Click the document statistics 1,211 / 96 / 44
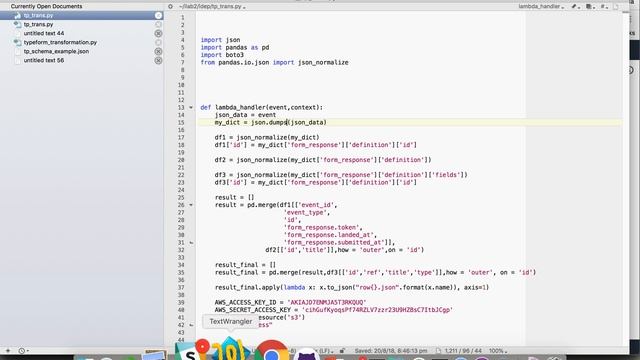640x360 pixels. [463, 351]
